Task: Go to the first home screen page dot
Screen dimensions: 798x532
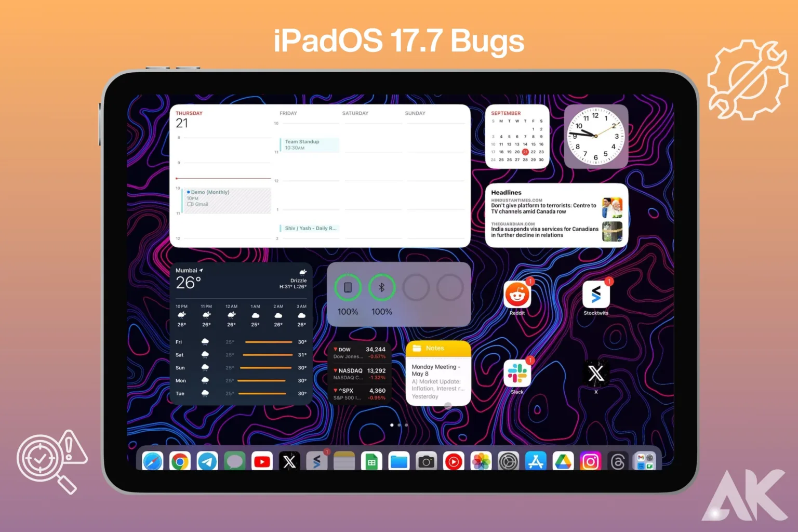Action: (x=392, y=425)
